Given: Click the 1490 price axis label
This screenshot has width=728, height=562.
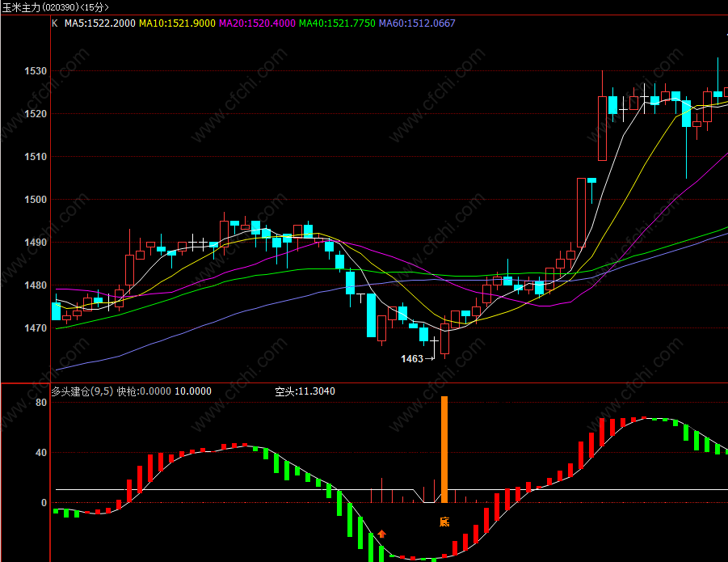Looking at the screenshot, I should [x=36, y=242].
